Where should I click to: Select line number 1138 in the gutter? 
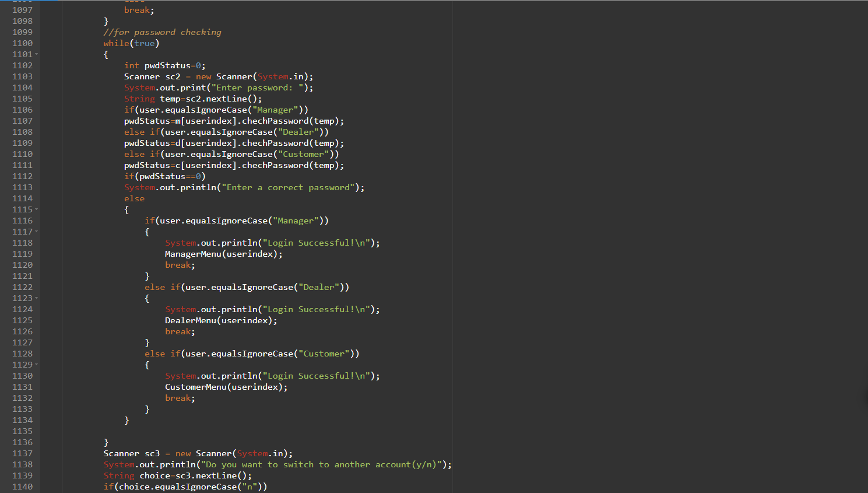pos(22,464)
